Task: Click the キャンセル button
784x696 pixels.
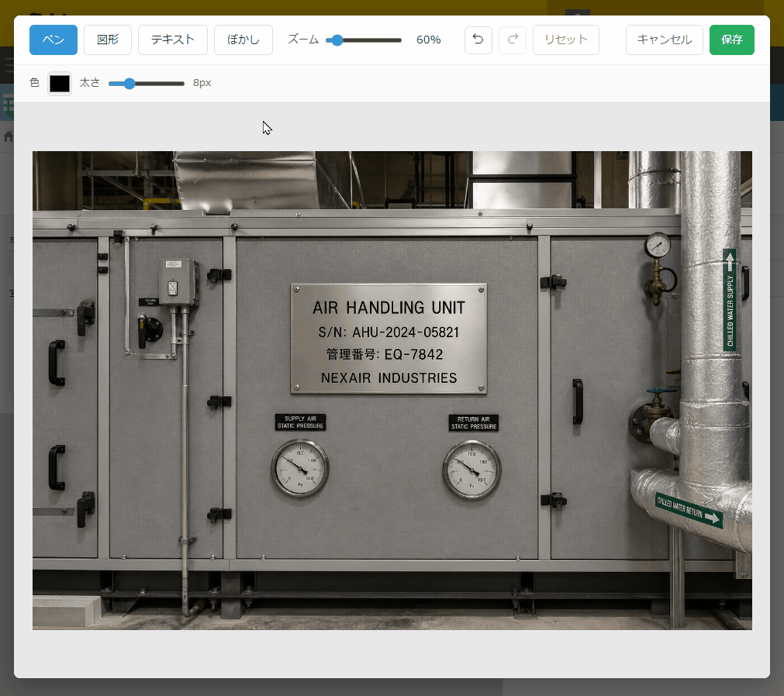Action: [x=664, y=40]
